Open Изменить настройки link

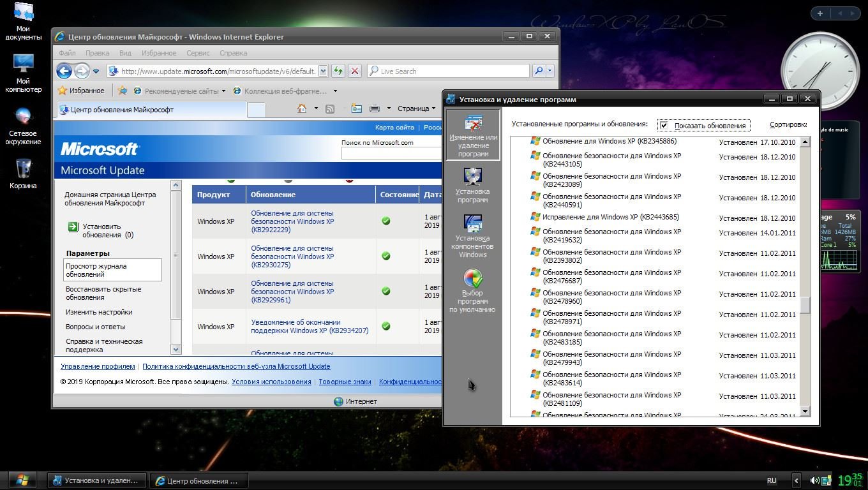[x=99, y=312]
